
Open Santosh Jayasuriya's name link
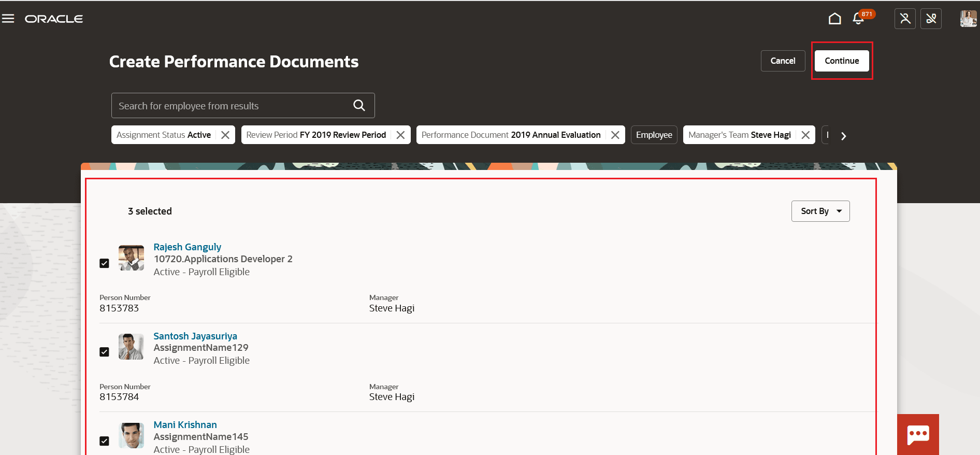(x=195, y=336)
